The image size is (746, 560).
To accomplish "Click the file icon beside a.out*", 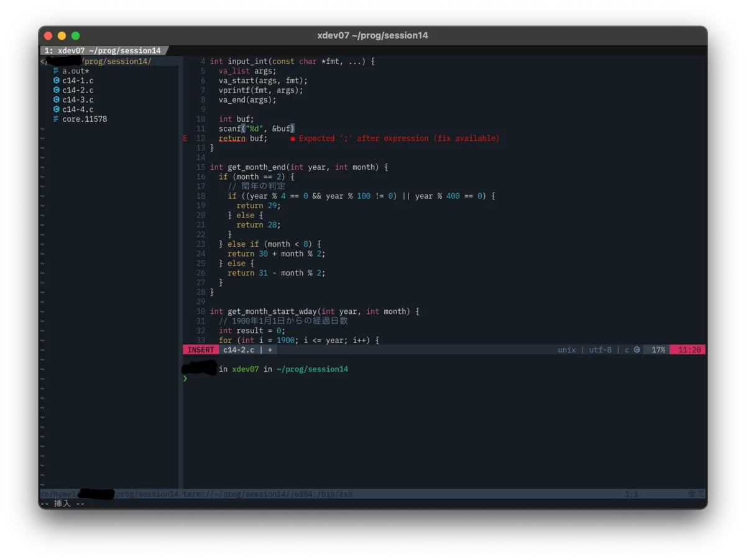I will [56, 71].
